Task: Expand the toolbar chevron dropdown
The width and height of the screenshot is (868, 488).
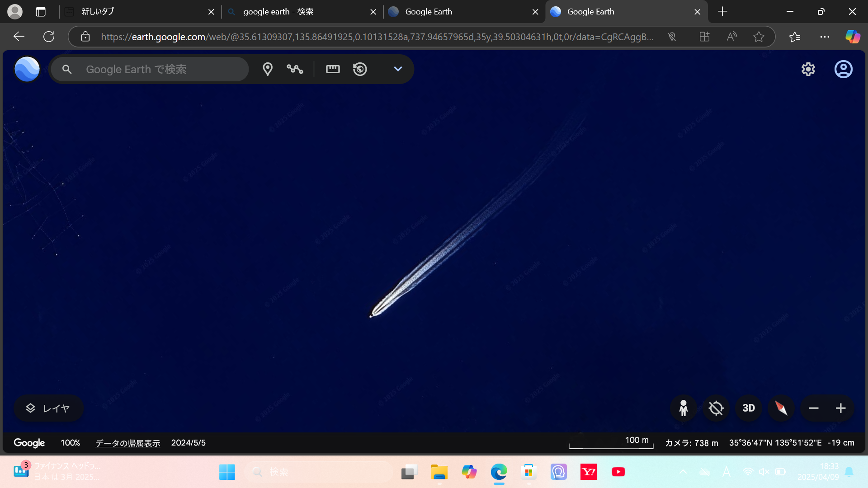Action: (398, 69)
